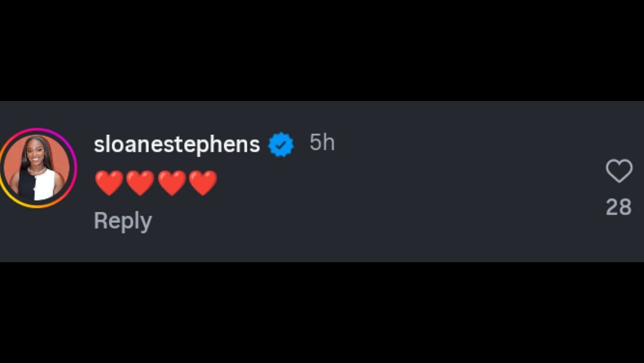This screenshot has width=644, height=363.
Task: Toggle the like heart outline on
Action: 619,171
